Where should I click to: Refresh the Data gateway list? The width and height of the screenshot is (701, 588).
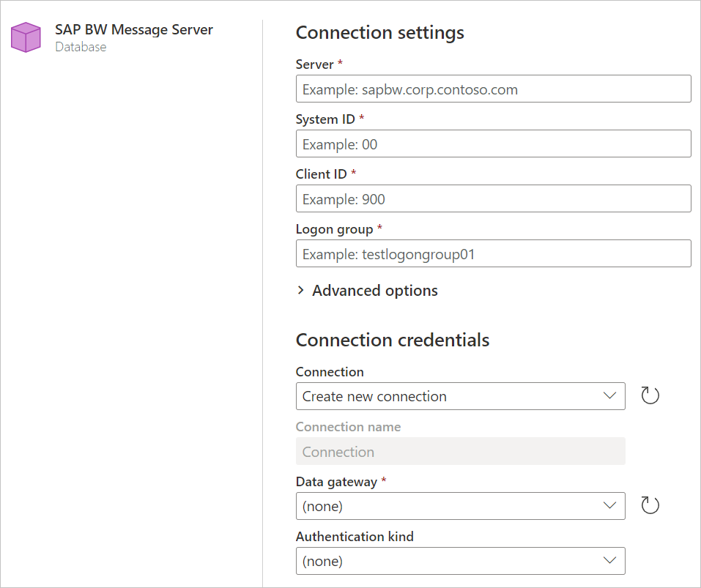click(650, 505)
